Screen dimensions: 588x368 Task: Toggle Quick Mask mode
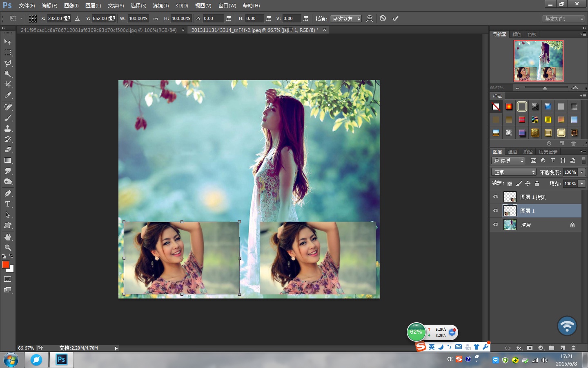8,279
